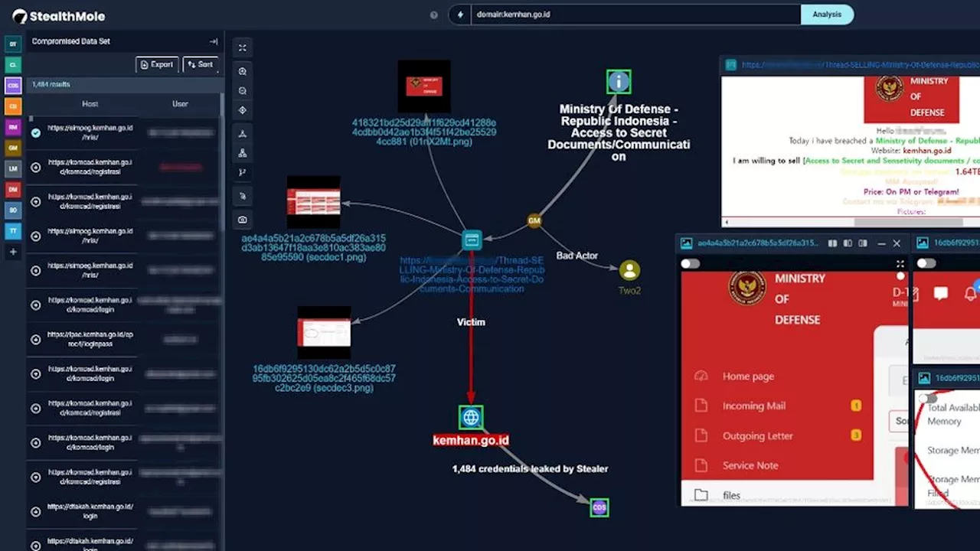Toggle the switch in upper 16db6f9295 viewer
Image resolution: width=980 pixels, height=551 pixels.
pyautogui.click(x=926, y=264)
